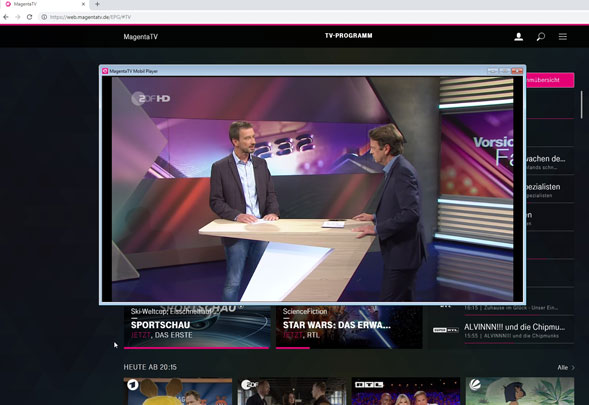Screen dimensions: 589x405
Task: Click the HEUTE AB 20:15 heading
Action: [150, 367]
